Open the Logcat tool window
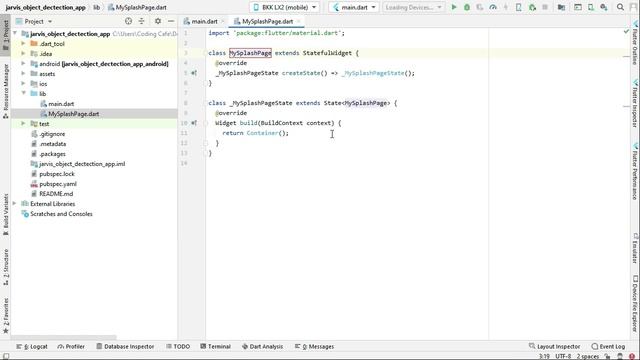 coord(32,347)
